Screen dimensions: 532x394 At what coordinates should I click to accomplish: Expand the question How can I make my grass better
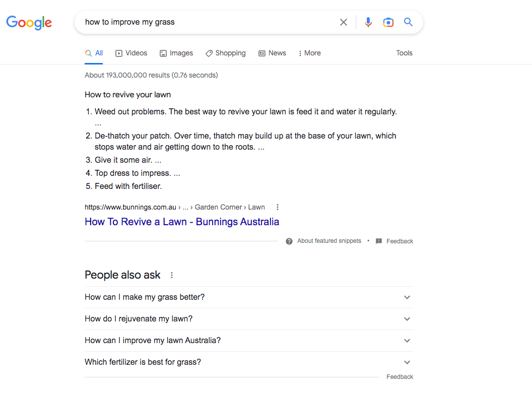(407, 297)
